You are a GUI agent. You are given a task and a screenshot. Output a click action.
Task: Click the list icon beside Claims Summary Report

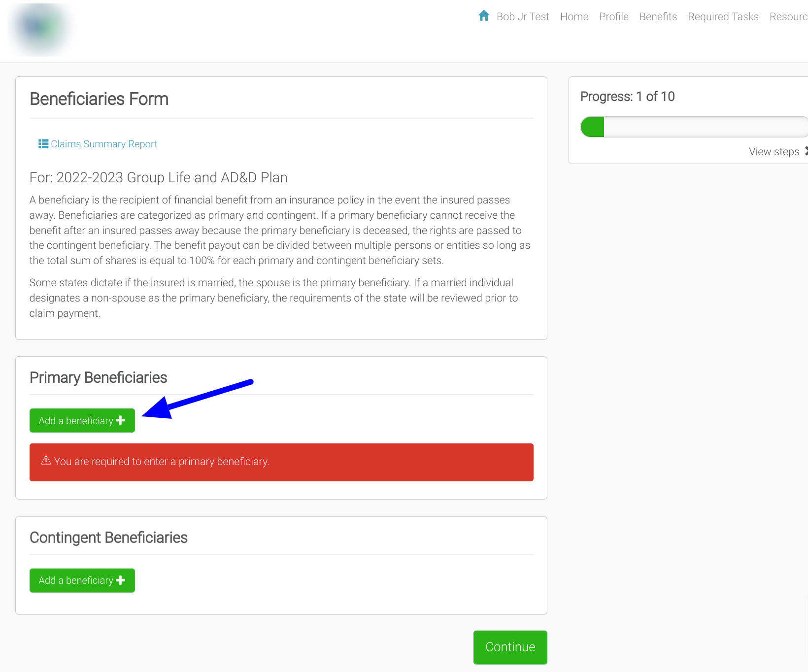click(x=43, y=144)
